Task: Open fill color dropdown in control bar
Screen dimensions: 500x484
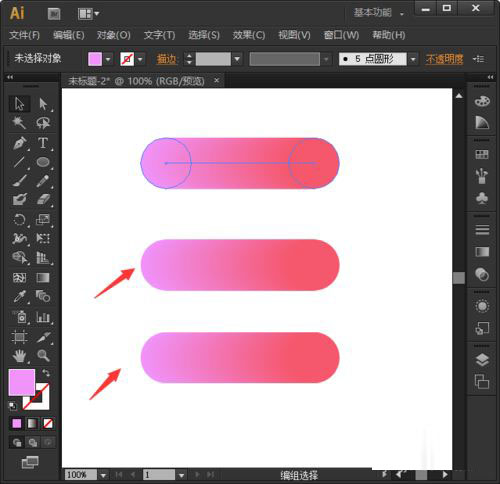Action: (108, 59)
